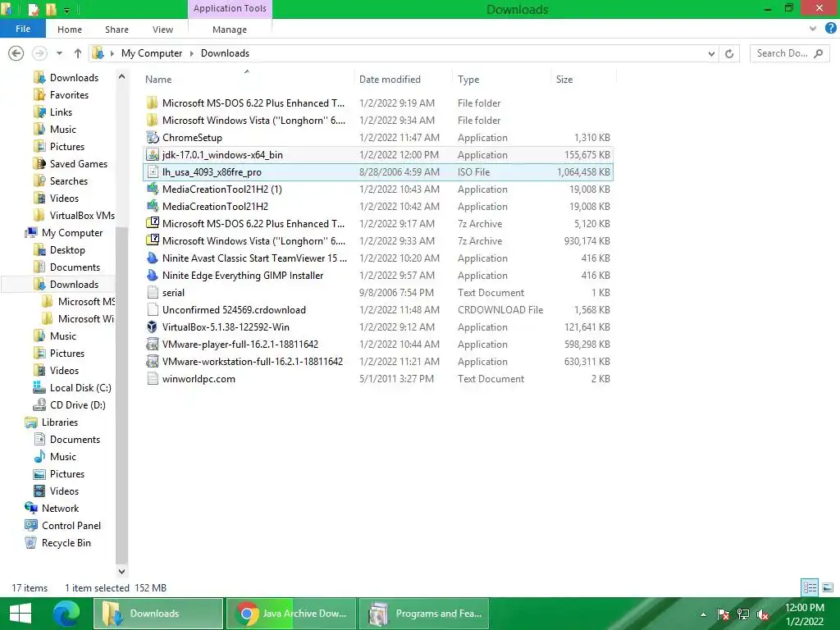Screen dimensions: 840x630
Task: Click the navigation pane scroll up arrow
Action: coord(121,76)
